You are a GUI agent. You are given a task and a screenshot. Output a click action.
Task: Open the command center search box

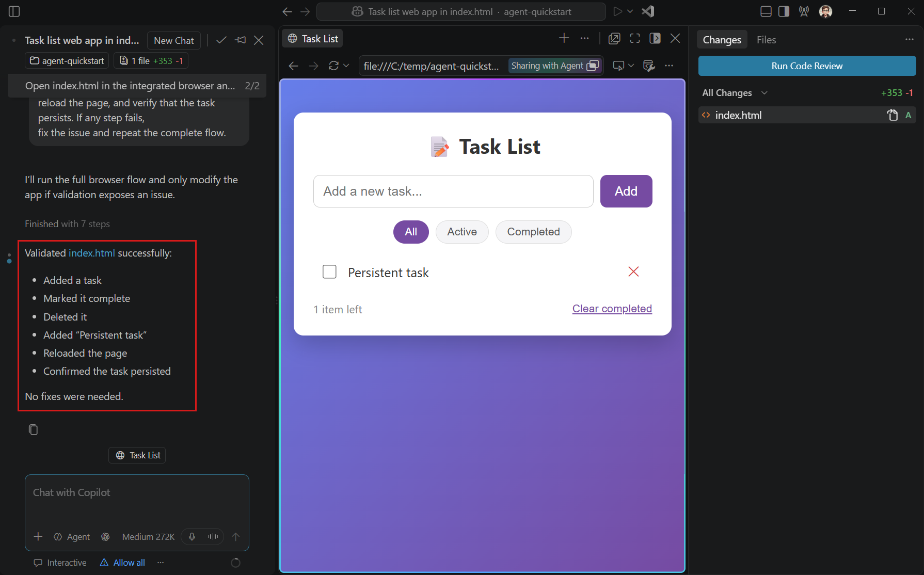(x=461, y=11)
